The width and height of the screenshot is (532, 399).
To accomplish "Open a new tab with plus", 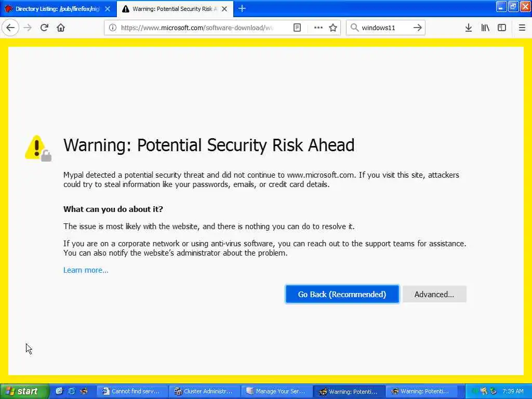I will coord(242,8).
